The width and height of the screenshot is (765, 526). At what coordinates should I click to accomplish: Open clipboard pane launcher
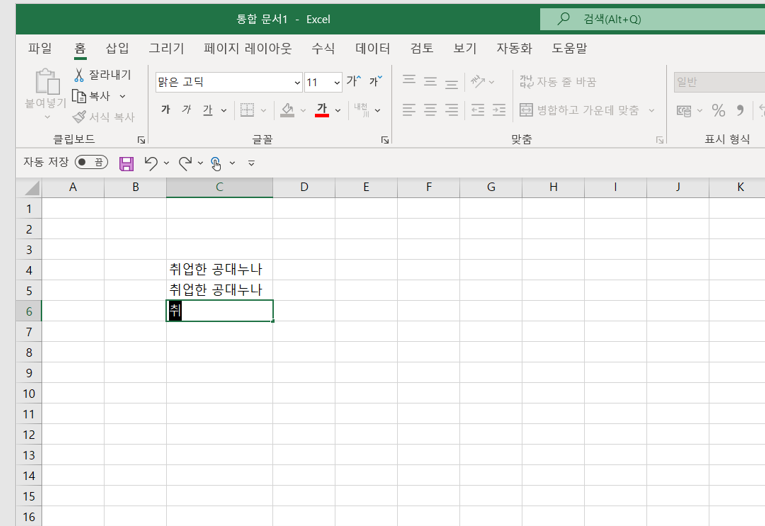pyautogui.click(x=141, y=140)
